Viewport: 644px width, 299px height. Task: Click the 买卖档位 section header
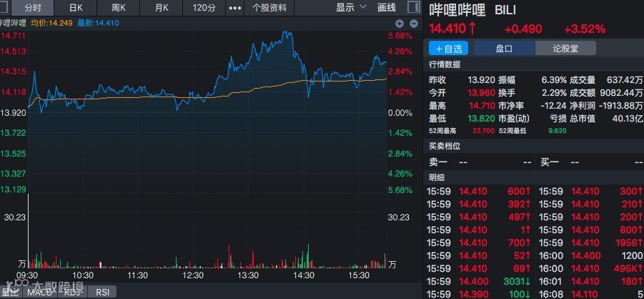[445, 146]
